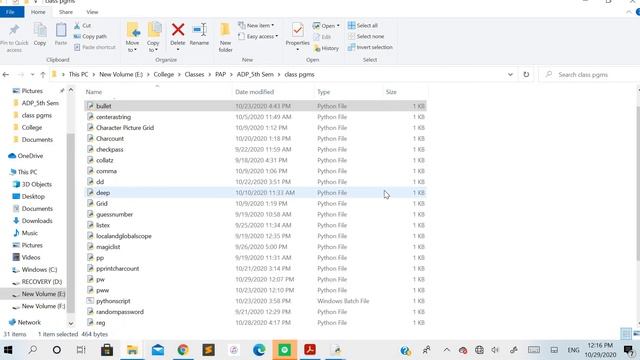640x360 pixels.
Task: Click Copy path in Clipboard group
Action: tap(90, 36)
